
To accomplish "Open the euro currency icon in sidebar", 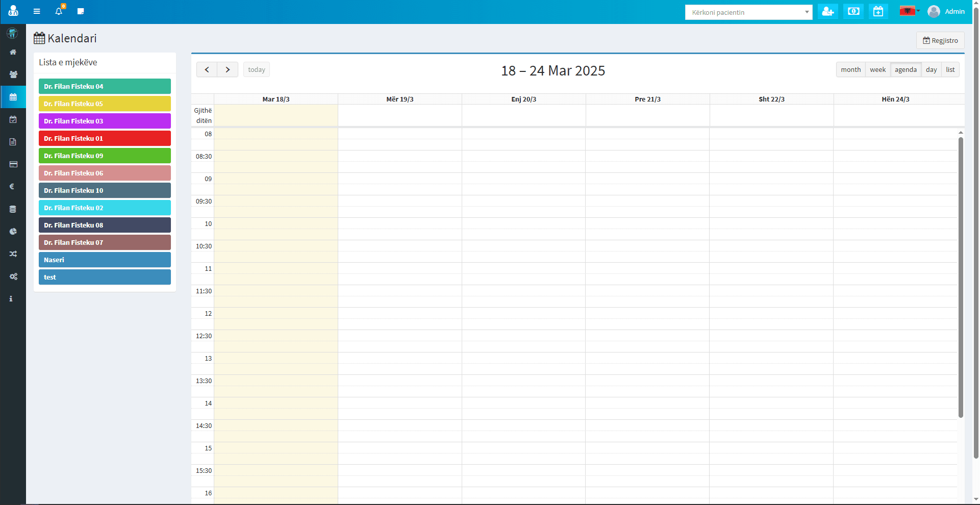I will pos(12,187).
